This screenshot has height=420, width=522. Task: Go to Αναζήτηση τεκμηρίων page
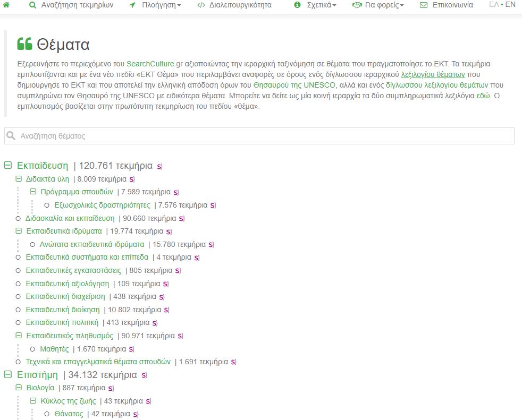[71, 5]
